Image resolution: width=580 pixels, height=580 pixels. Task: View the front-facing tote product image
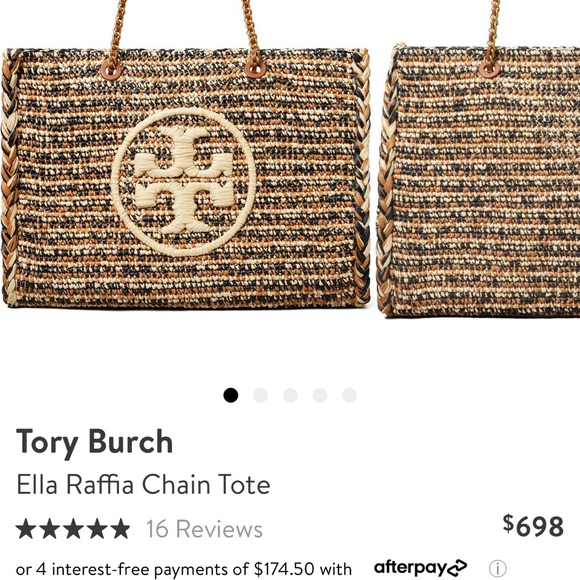pyautogui.click(x=186, y=155)
